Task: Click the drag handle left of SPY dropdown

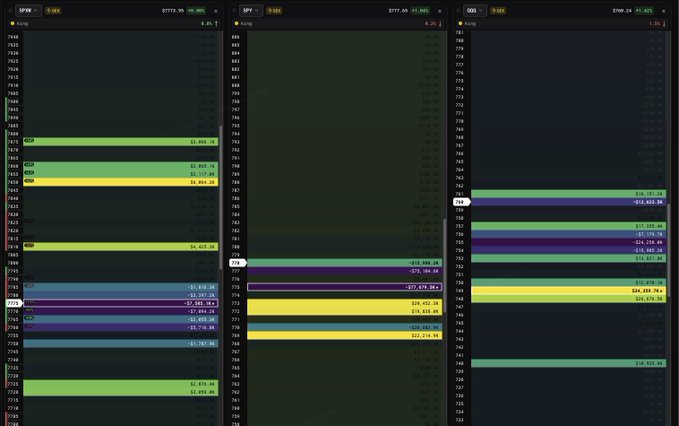Action: coord(234,10)
